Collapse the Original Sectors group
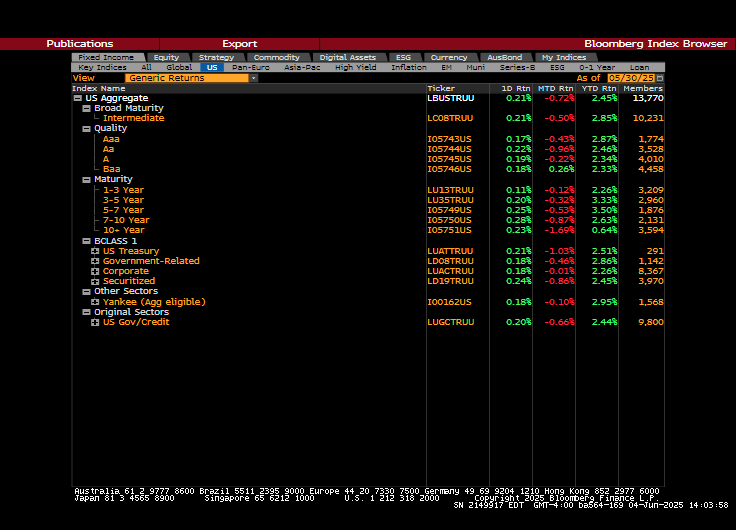 tap(86, 312)
